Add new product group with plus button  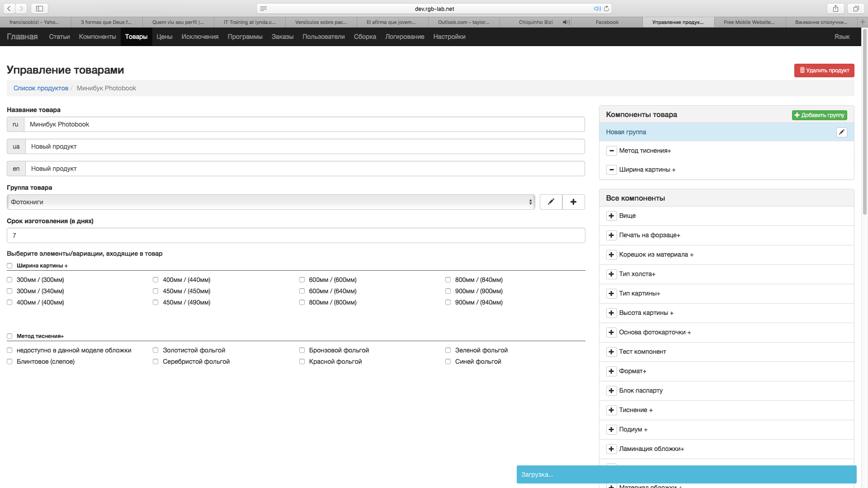tap(573, 202)
